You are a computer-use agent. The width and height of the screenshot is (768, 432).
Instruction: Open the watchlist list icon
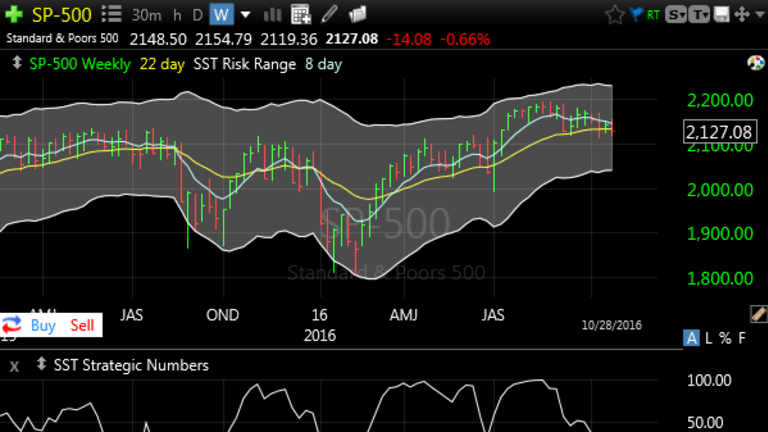tap(112, 14)
